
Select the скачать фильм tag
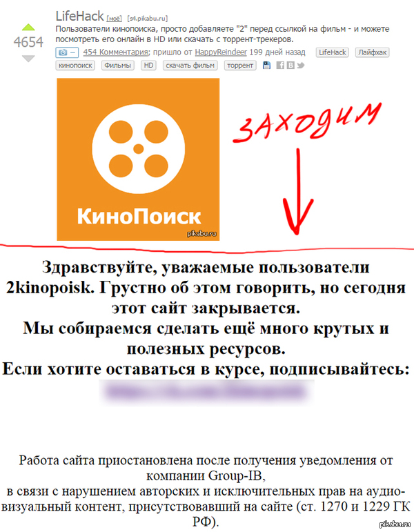[x=190, y=65]
